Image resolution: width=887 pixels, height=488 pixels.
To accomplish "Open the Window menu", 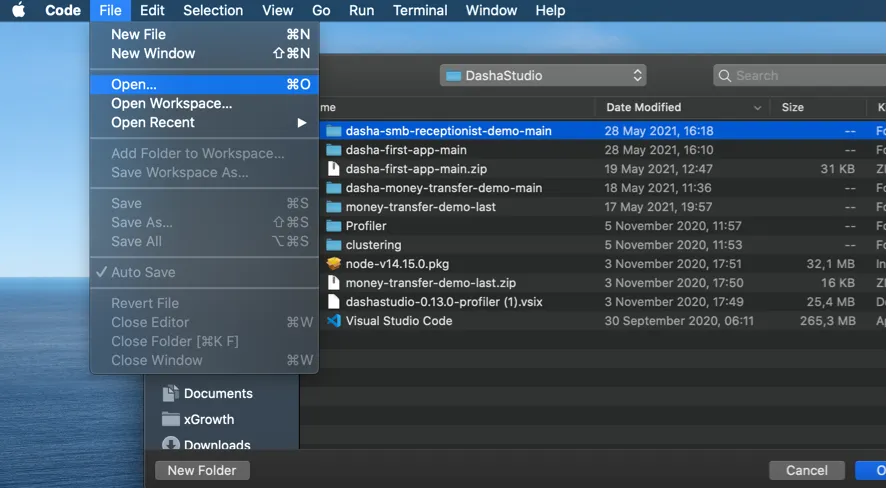I will tap(492, 10).
